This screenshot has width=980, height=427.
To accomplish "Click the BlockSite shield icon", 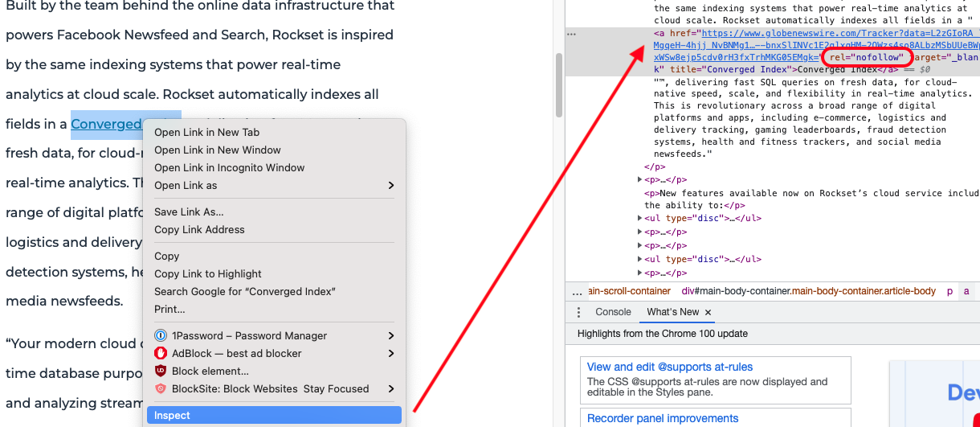I will click(160, 388).
